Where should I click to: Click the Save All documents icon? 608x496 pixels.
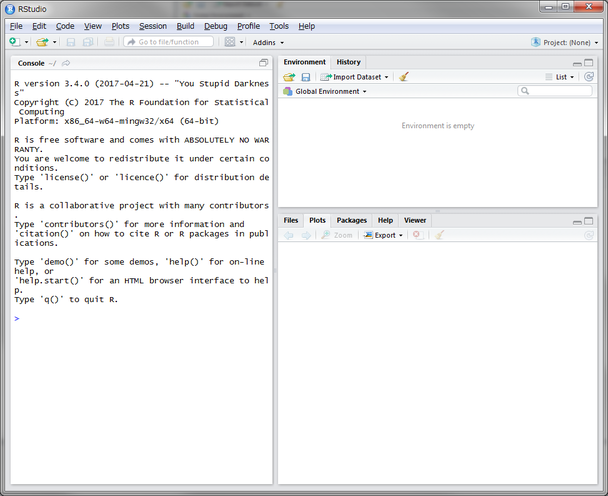(88, 42)
